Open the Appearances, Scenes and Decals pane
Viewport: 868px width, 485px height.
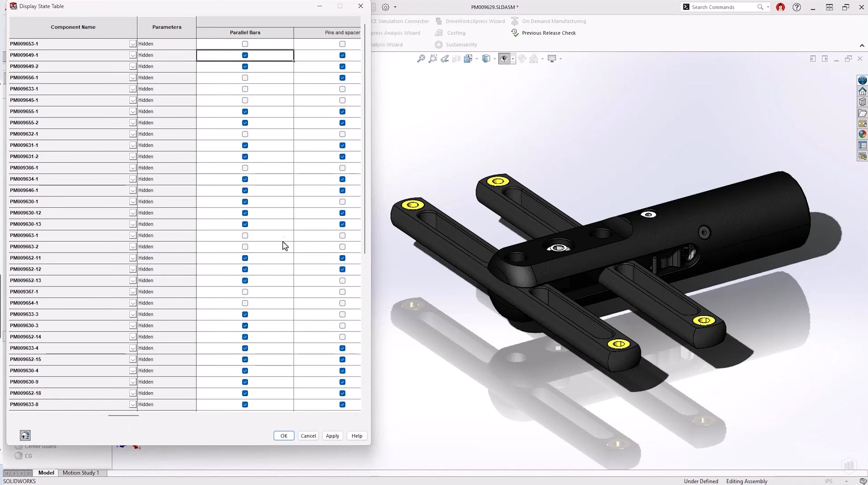[x=862, y=134]
